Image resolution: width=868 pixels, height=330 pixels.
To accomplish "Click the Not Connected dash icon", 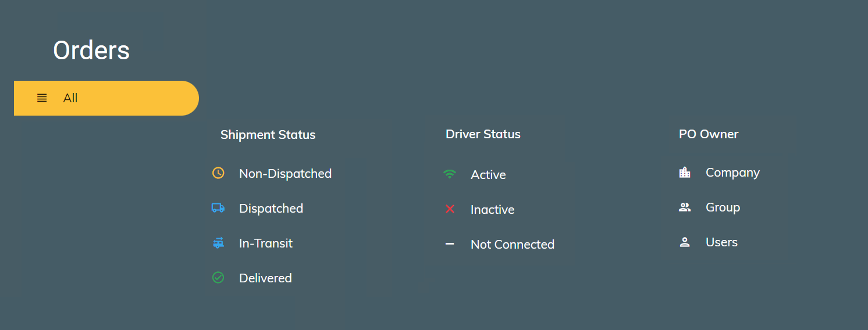I will point(450,244).
